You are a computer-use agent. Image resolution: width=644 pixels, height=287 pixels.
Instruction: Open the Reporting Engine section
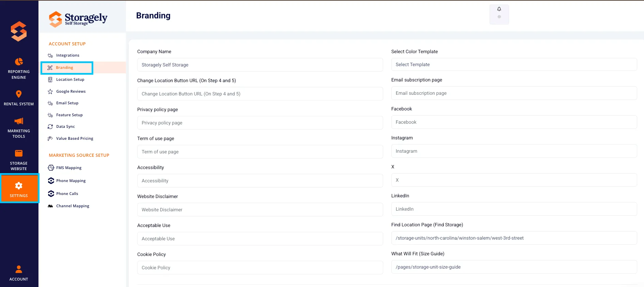point(19,69)
